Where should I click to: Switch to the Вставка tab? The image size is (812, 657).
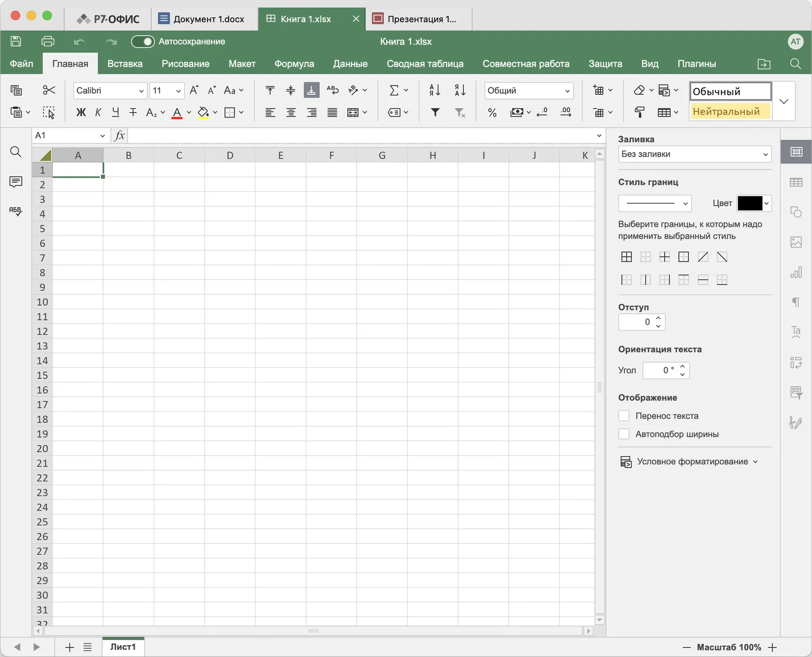pos(125,63)
